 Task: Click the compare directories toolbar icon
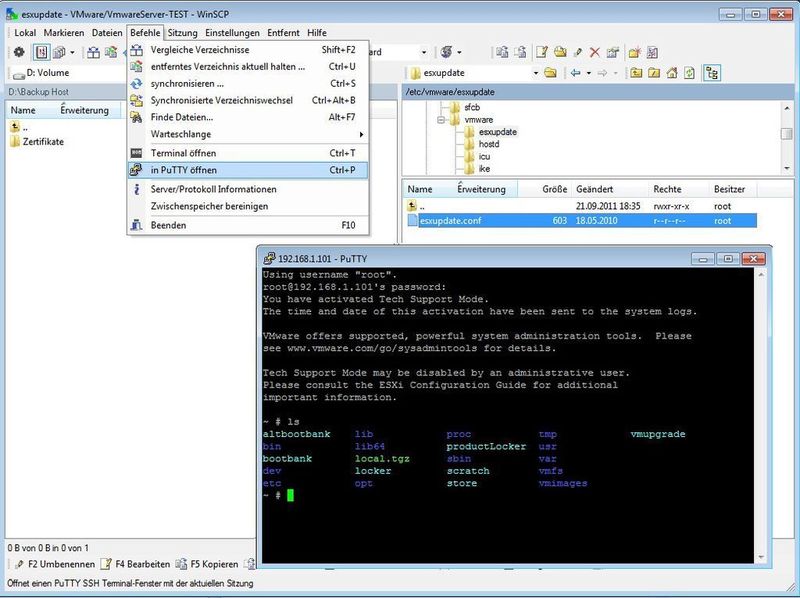(93, 52)
